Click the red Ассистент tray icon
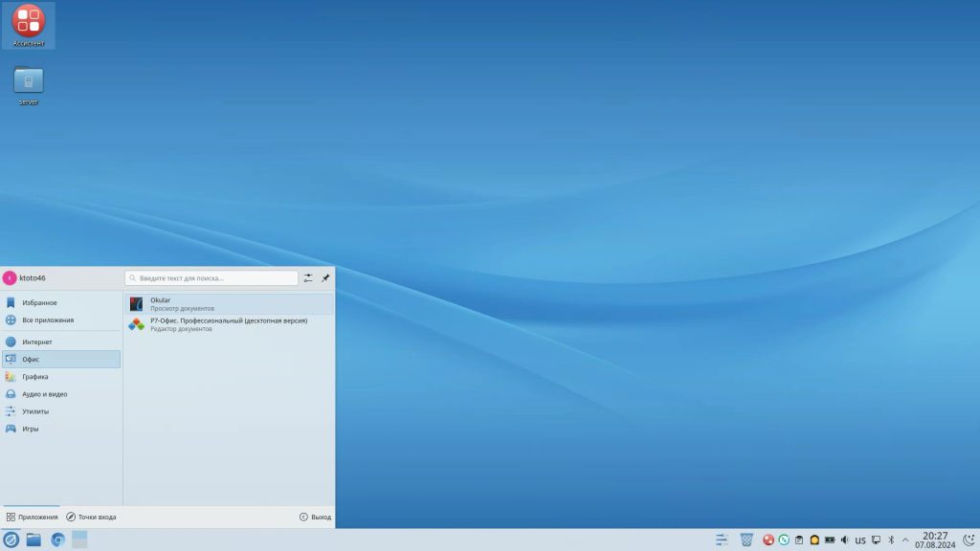Screen dimensions: 980x551 point(768,540)
